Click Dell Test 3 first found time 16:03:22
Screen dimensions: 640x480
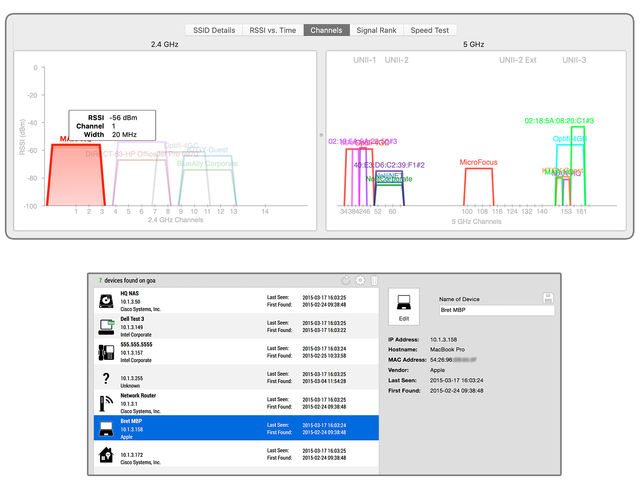pos(324,330)
